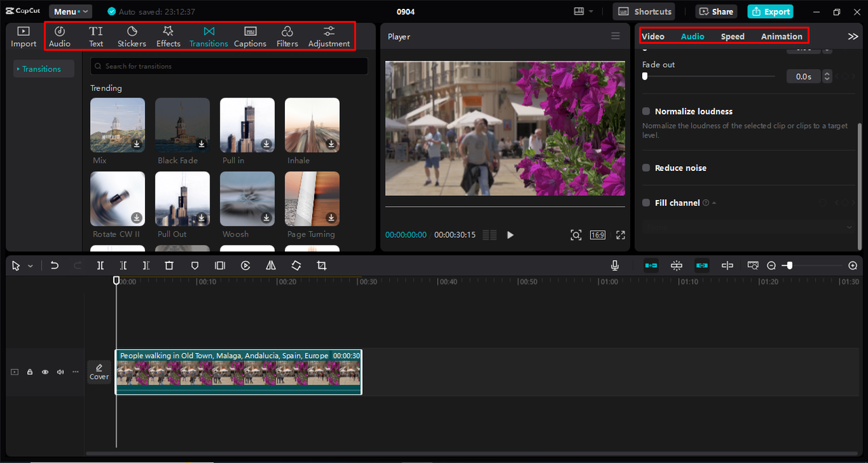Reverse the selected clip
The height and width of the screenshot is (463, 868).
tap(245, 266)
